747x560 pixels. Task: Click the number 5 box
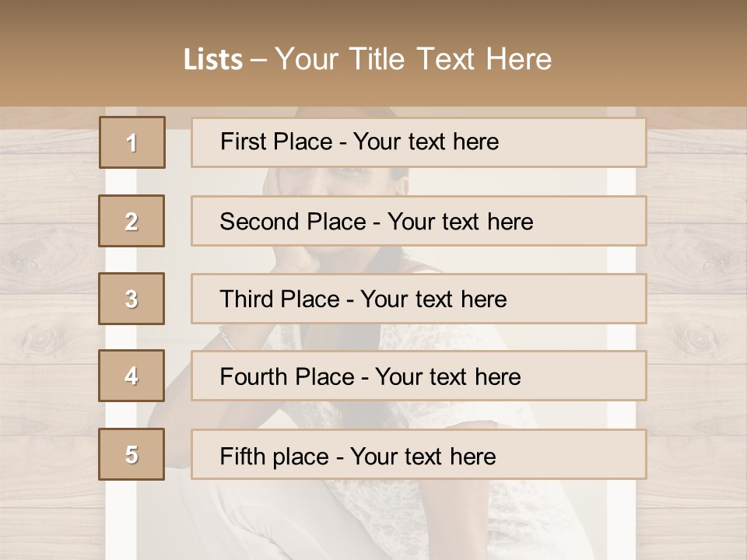click(132, 454)
